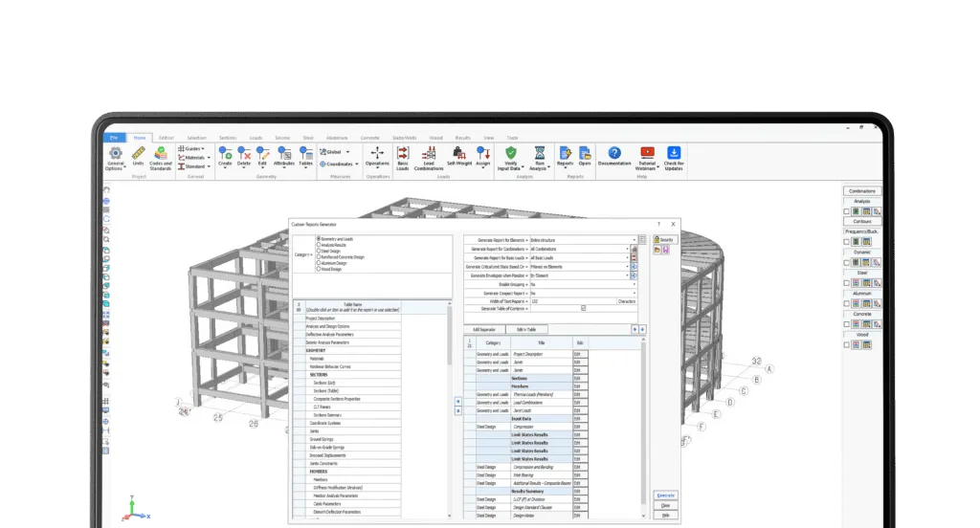
Task: Switch to the Loads ribbon tab
Action: [x=256, y=138]
